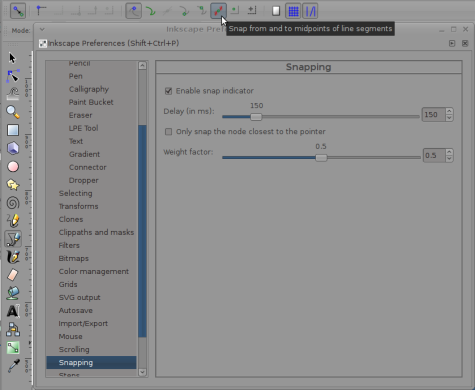
Task: Select the Text tool icon
Action: point(13,311)
